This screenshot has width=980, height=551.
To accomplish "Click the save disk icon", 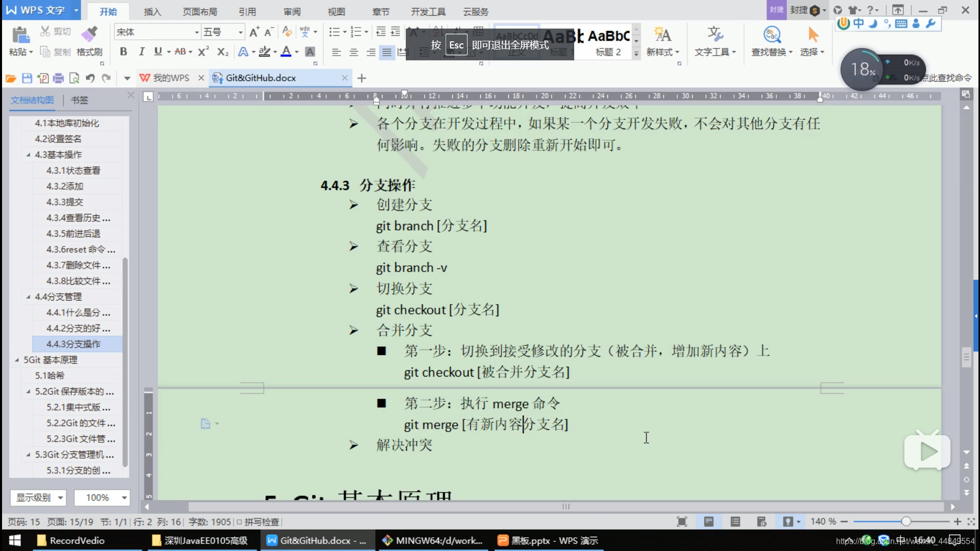I will (27, 78).
